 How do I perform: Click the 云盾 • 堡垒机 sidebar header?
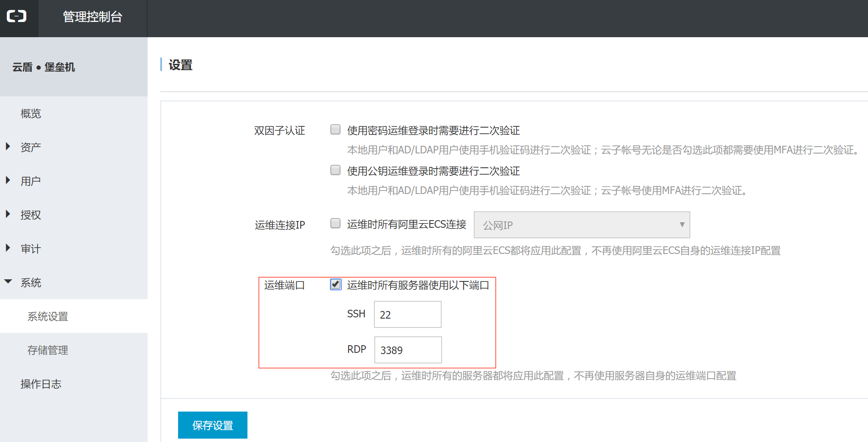click(44, 67)
